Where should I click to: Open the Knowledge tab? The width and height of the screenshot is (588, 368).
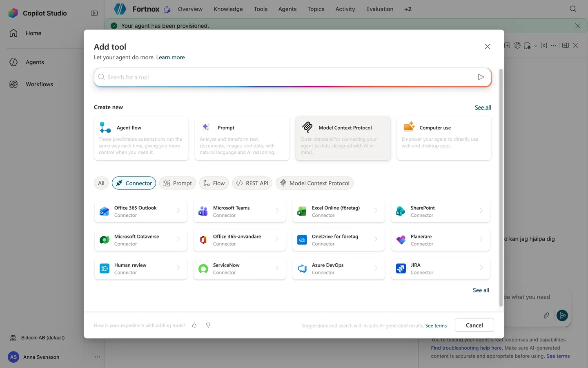[228, 9]
